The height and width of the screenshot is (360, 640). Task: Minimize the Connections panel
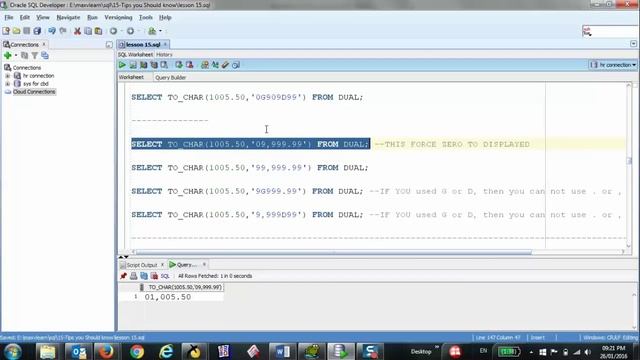point(109,44)
